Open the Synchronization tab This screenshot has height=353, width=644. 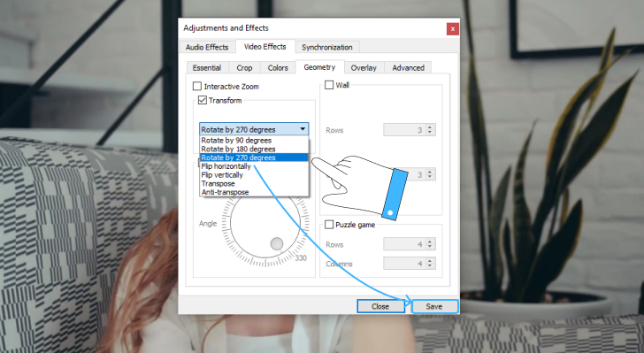click(327, 47)
